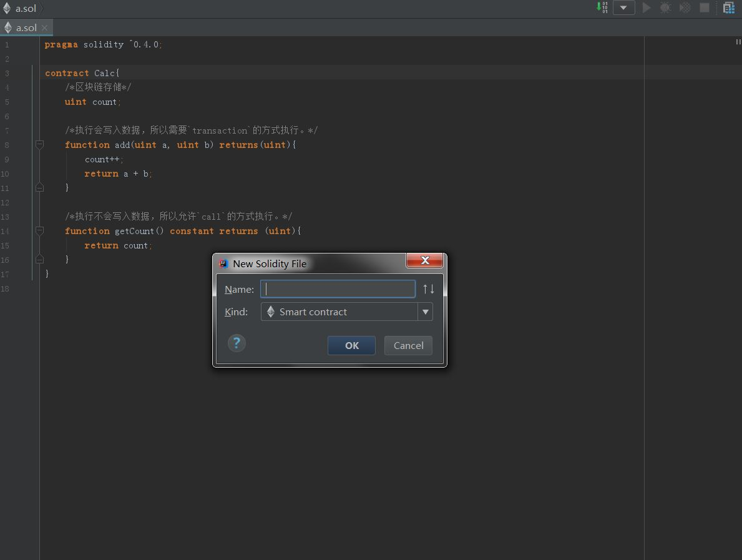This screenshot has width=742, height=560.
Task: Click the code analysis indicator at editor edge
Action: pyautogui.click(x=738, y=42)
